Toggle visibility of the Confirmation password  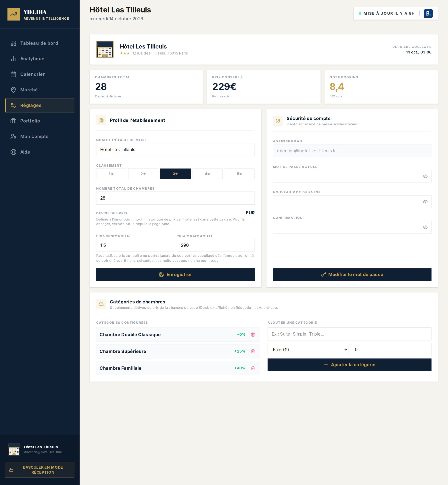point(425,227)
